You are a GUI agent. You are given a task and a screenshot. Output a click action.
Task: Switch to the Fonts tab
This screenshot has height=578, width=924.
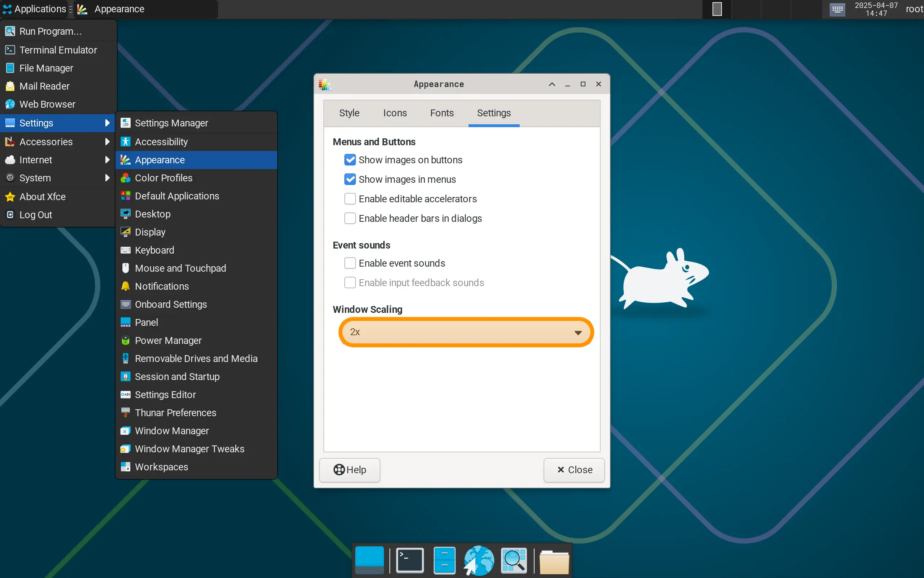point(442,113)
